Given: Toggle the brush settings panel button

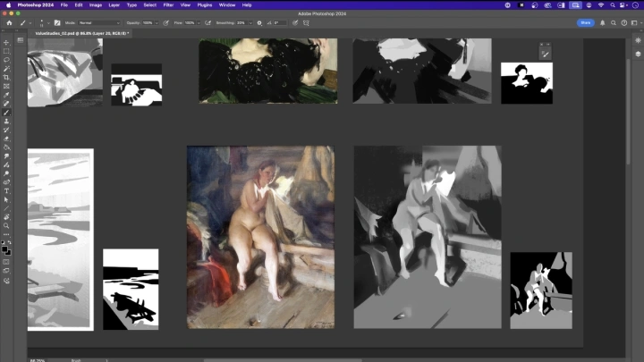Looking at the screenshot, I should (x=57, y=22).
